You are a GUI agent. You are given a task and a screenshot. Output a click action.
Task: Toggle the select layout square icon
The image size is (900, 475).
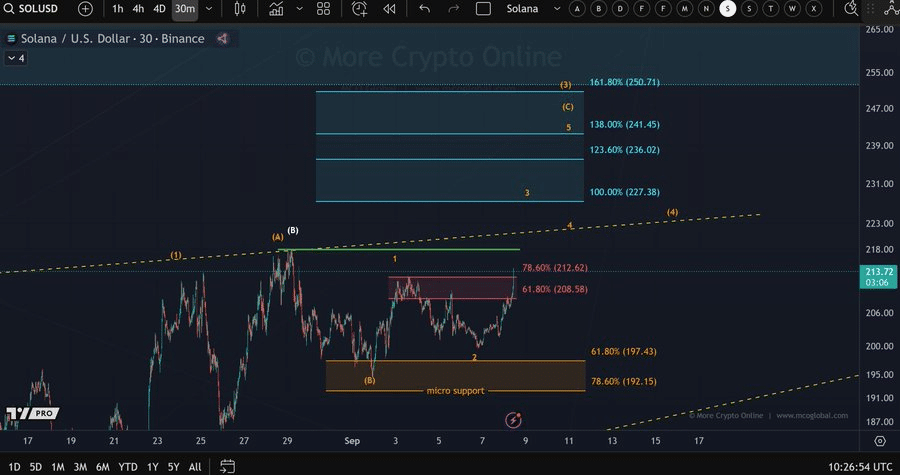coord(484,9)
